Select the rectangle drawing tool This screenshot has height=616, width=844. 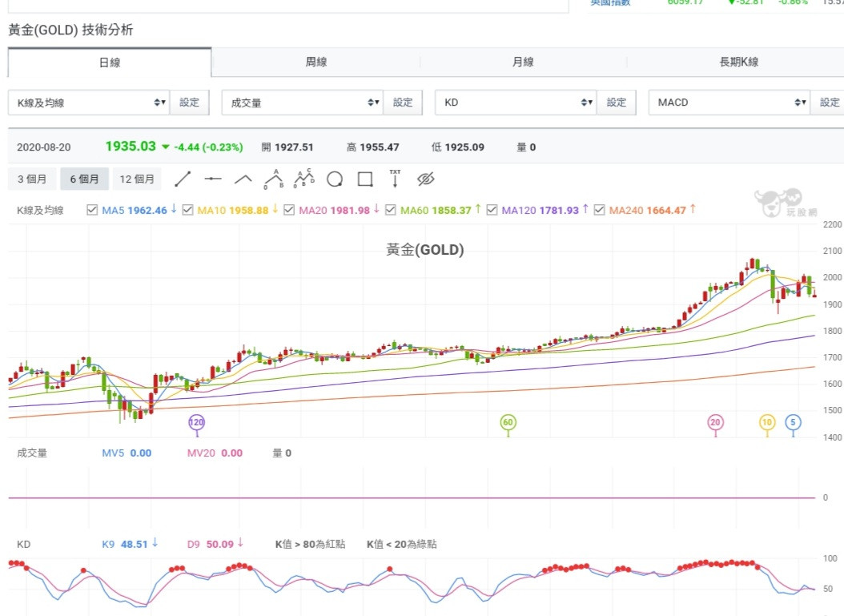pyautogui.click(x=365, y=179)
